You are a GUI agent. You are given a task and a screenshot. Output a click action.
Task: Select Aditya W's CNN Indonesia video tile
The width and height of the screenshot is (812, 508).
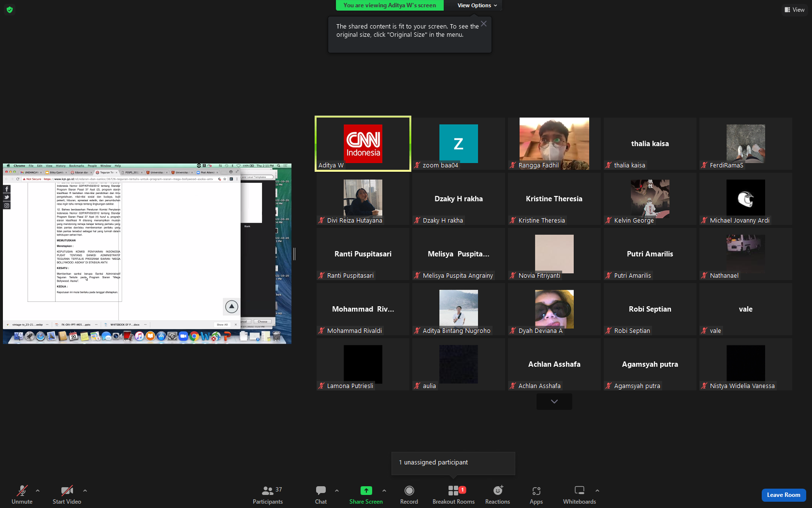[x=363, y=144]
